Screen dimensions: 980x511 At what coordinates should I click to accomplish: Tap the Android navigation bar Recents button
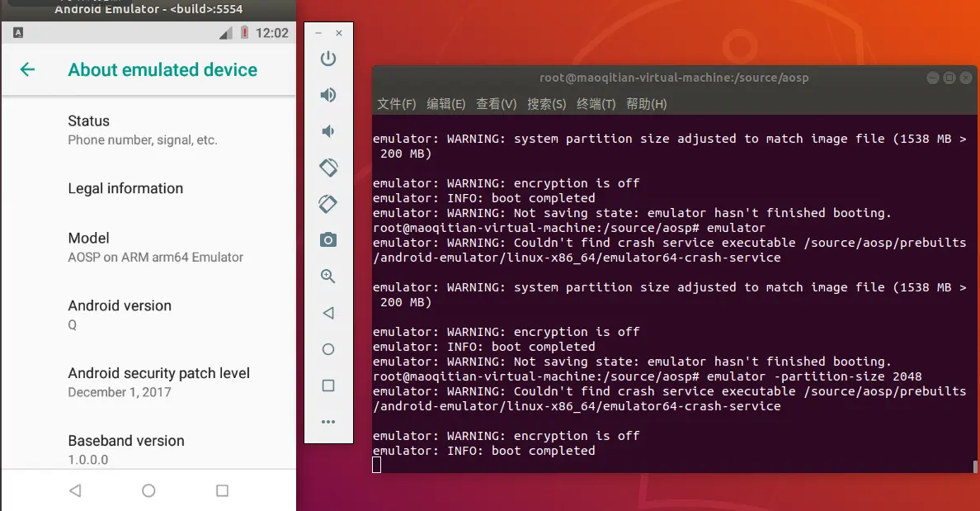[x=222, y=490]
